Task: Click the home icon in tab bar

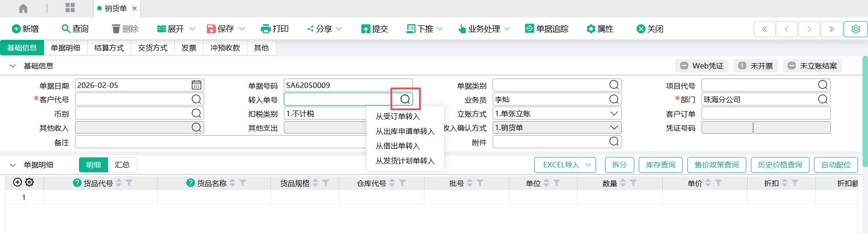Action: coord(23,8)
